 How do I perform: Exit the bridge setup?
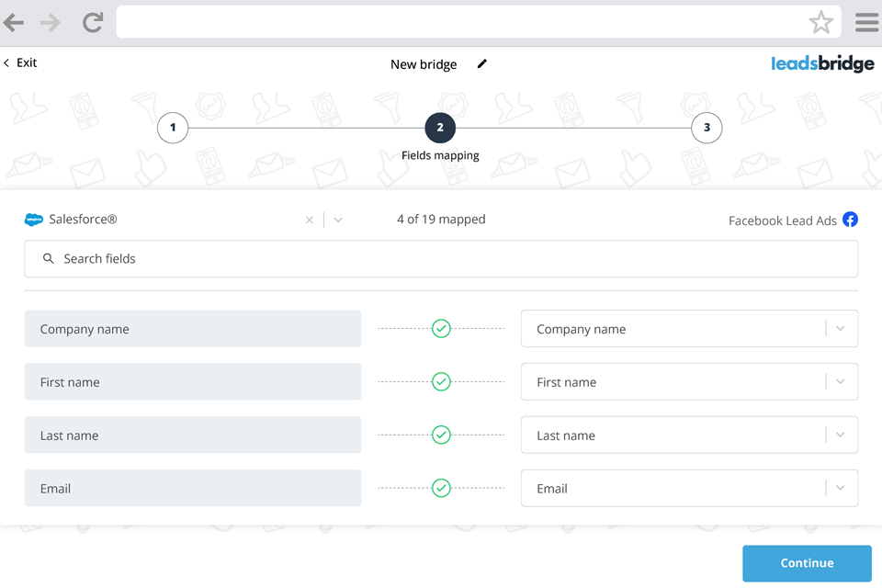(x=20, y=62)
